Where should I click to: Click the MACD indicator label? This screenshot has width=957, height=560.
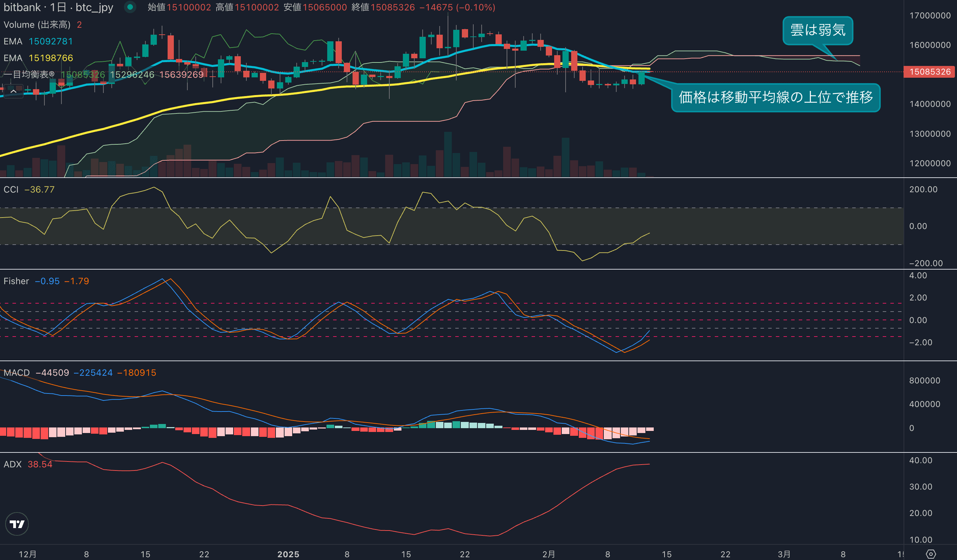click(x=16, y=372)
